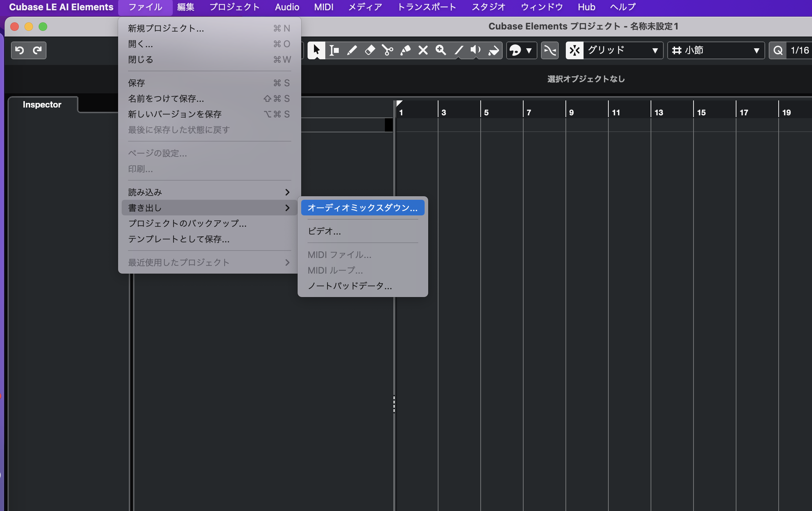Select 名前をつけて保存... menu item
The image size is (812, 511).
209,98
